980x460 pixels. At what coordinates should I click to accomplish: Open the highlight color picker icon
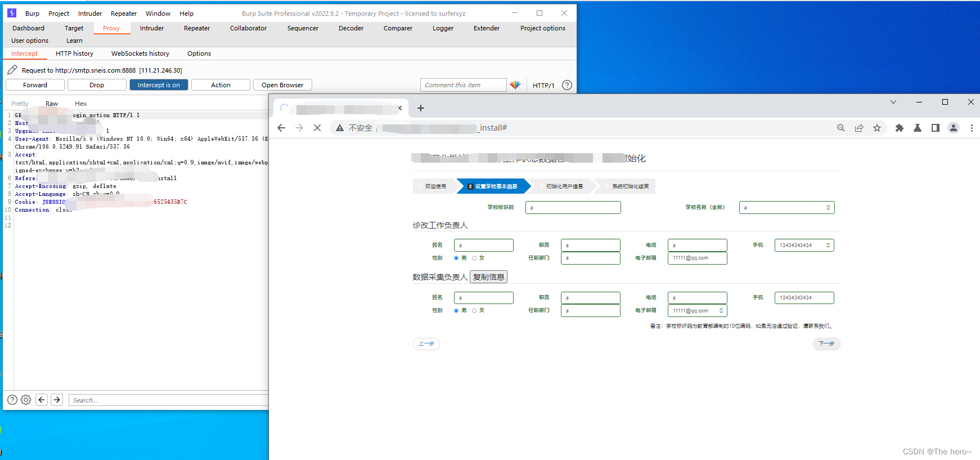click(515, 85)
